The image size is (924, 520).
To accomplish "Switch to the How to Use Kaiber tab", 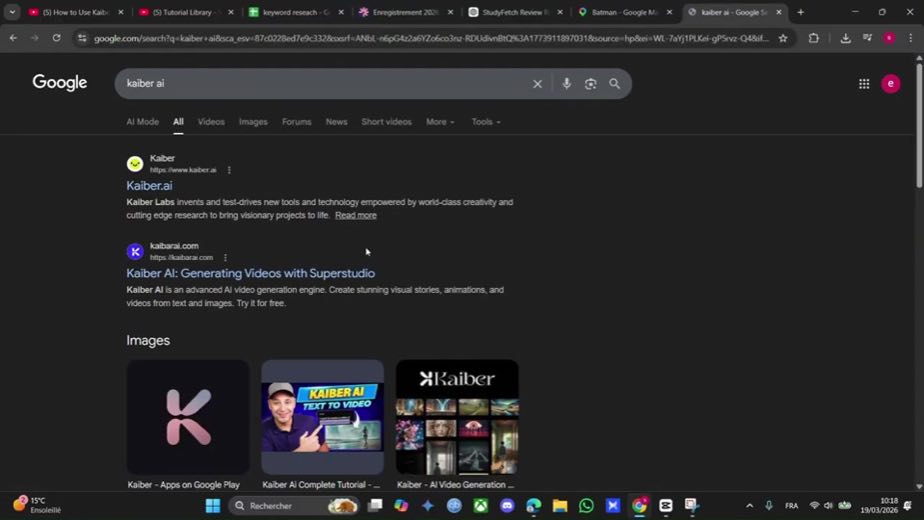I will point(75,12).
